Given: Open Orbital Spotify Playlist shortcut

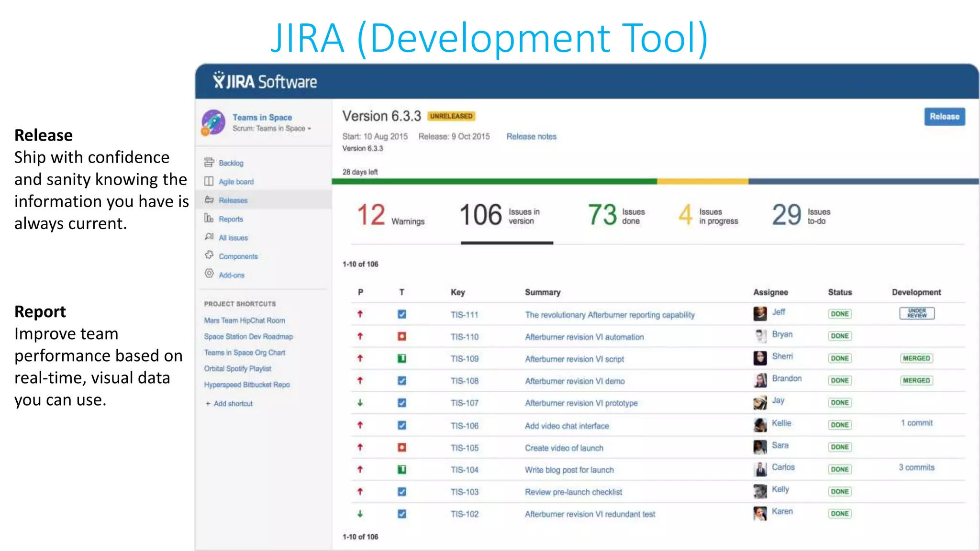Looking at the screenshot, I should pos(237,368).
